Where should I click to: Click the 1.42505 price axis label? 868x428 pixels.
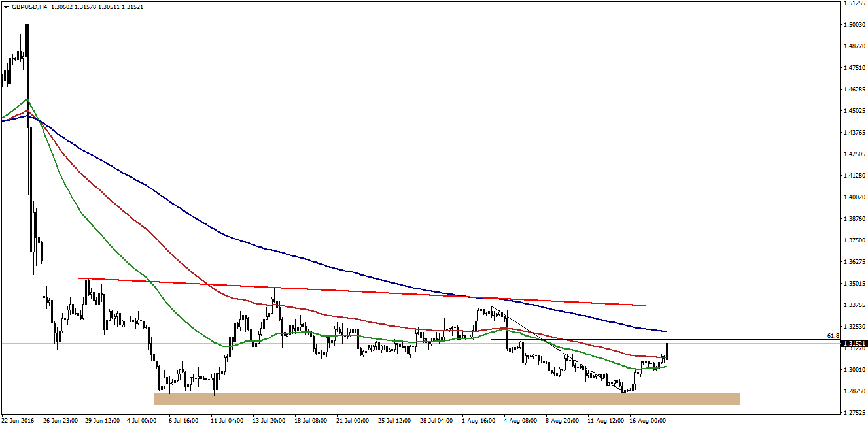pyautogui.click(x=855, y=154)
